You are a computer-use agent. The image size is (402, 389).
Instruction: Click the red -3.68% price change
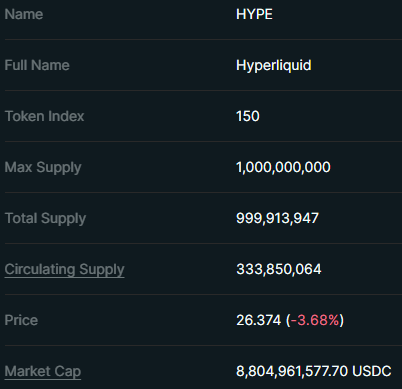point(315,320)
